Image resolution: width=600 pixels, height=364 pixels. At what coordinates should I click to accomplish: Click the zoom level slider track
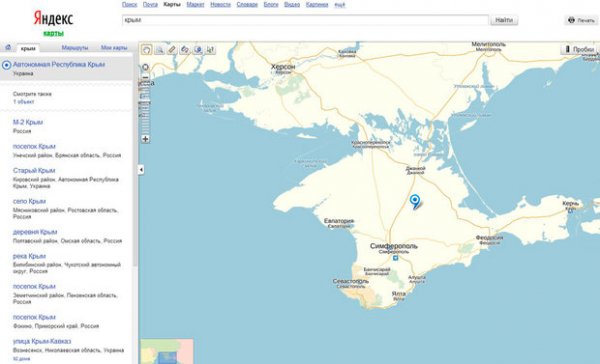coord(145,108)
